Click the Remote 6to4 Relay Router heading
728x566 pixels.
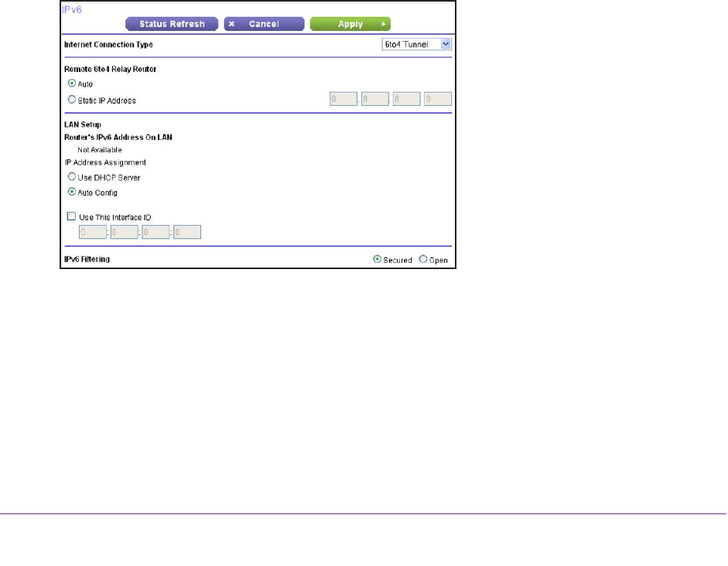[110, 69]
